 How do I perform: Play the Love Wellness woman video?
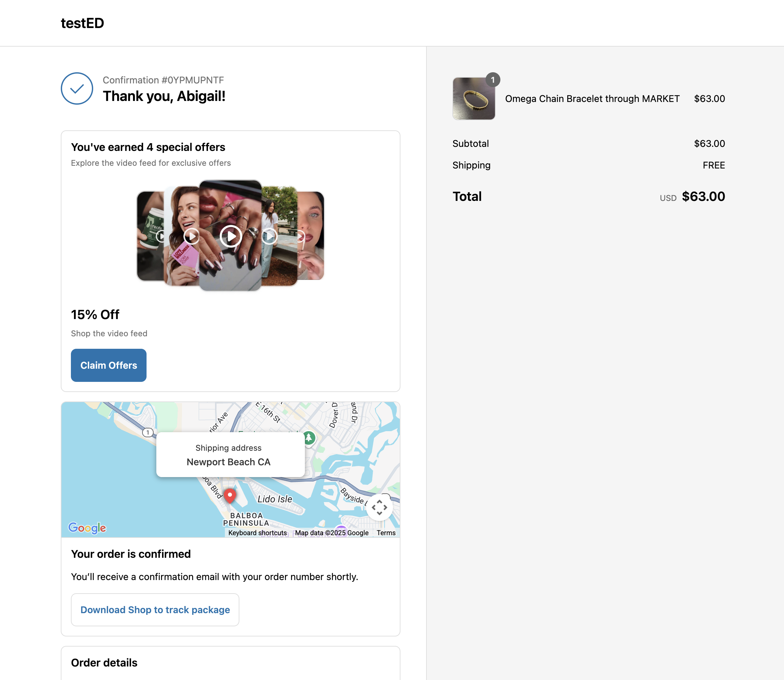pos(191,236)
